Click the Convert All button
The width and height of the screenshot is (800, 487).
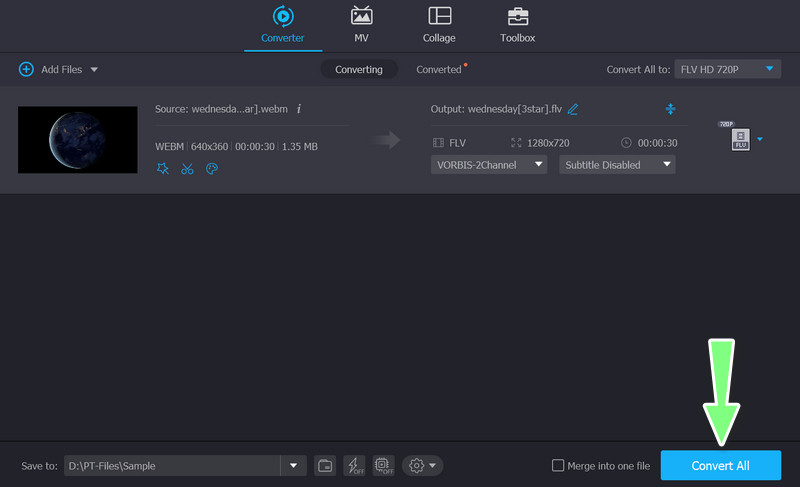point(720,466)
